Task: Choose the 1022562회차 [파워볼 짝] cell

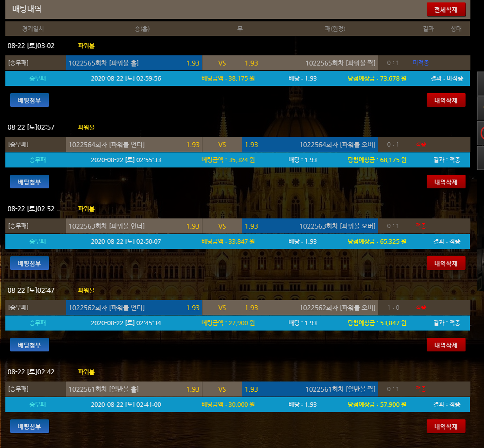Action: 310,308
